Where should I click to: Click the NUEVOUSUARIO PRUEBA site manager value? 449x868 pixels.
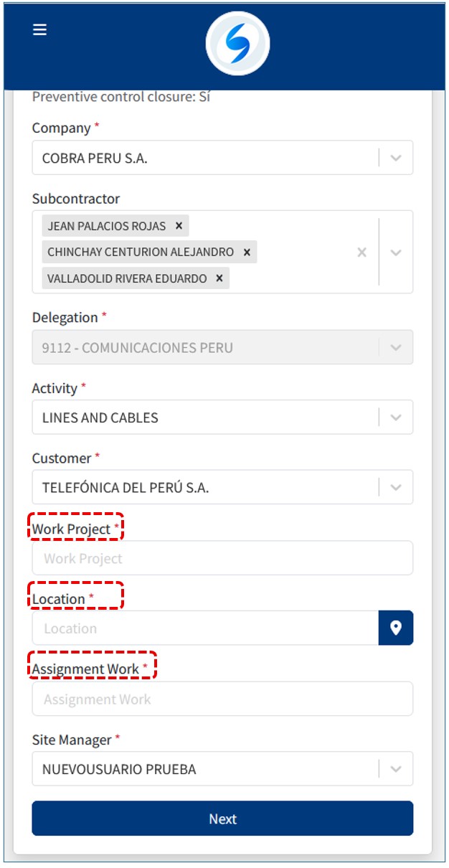click(119, 769)
